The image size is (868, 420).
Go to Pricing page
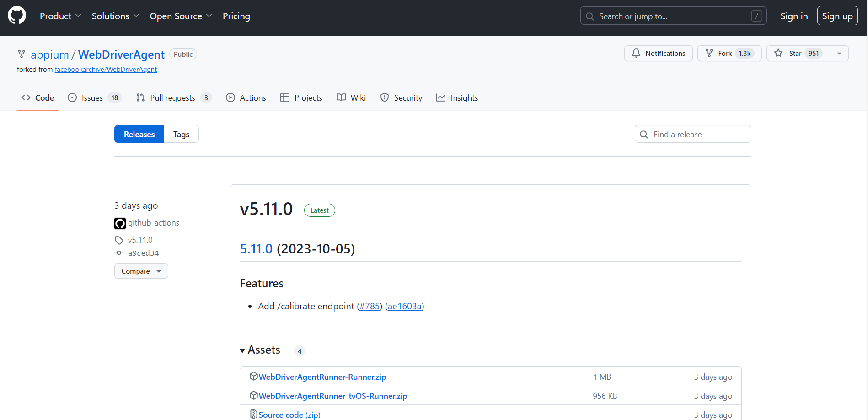236,16
